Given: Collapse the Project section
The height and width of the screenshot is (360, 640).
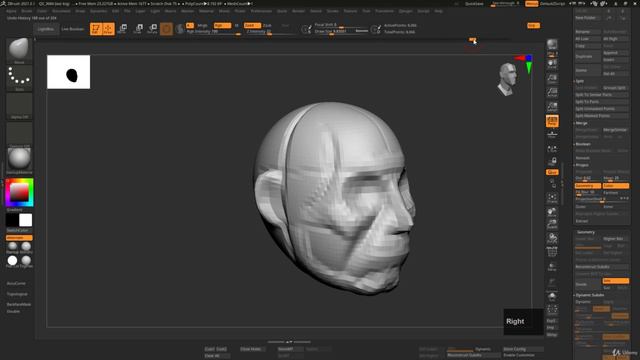Looking at the screenshot, I should (582, 165).
